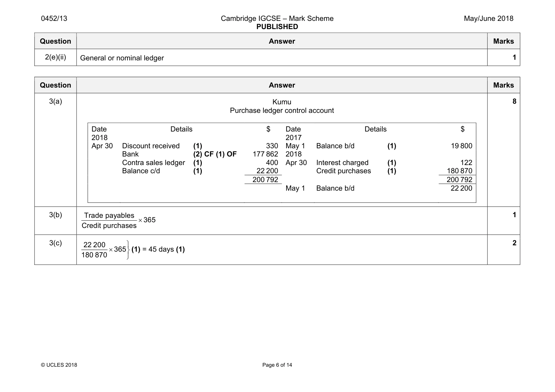The width and height of the screenshot is (555, 392).
Task: Click the discount amount '330'
Action: coord(272,146)
